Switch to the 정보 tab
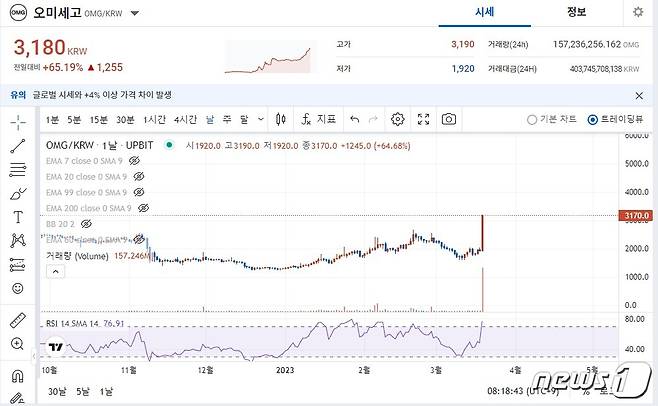658x406 pixels. [576, 12]
